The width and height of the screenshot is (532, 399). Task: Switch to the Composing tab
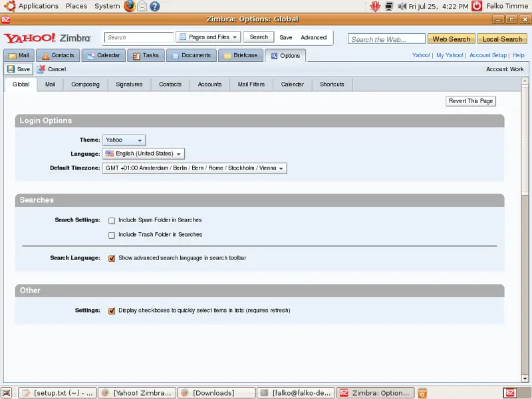coord(85,84)
